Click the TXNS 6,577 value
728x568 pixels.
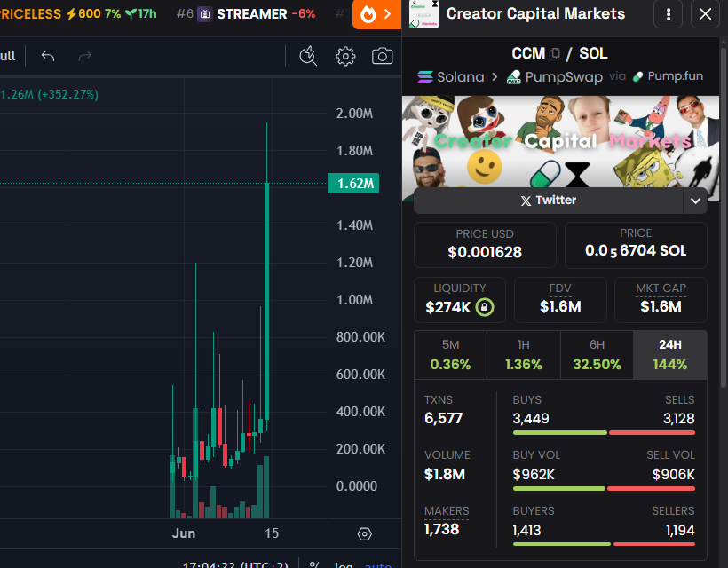[x=443, y=419]
